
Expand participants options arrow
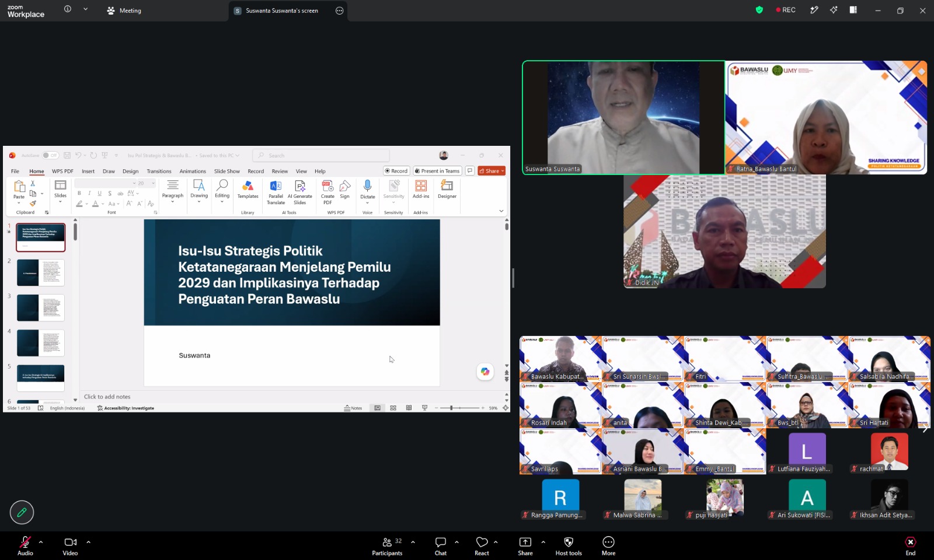(x=413, y=542)
